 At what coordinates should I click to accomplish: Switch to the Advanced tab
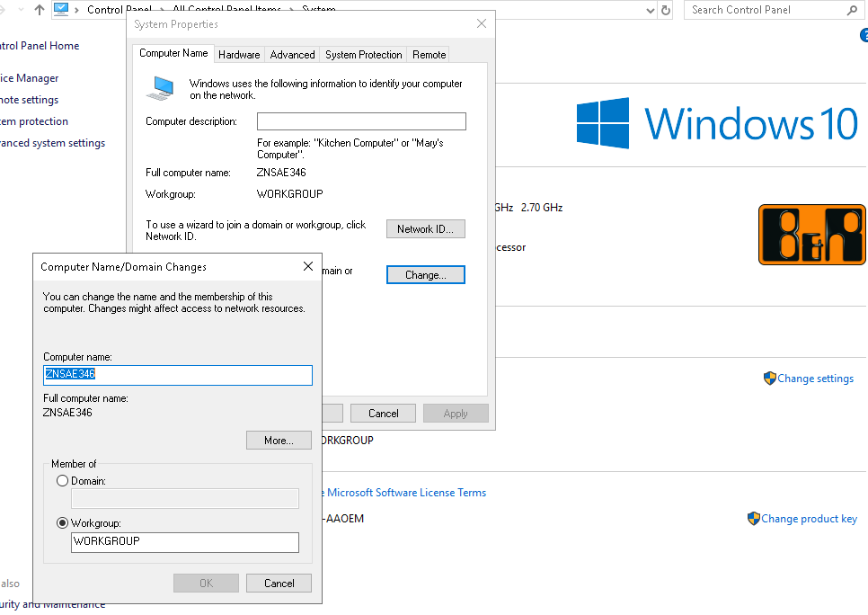(292, 54)
